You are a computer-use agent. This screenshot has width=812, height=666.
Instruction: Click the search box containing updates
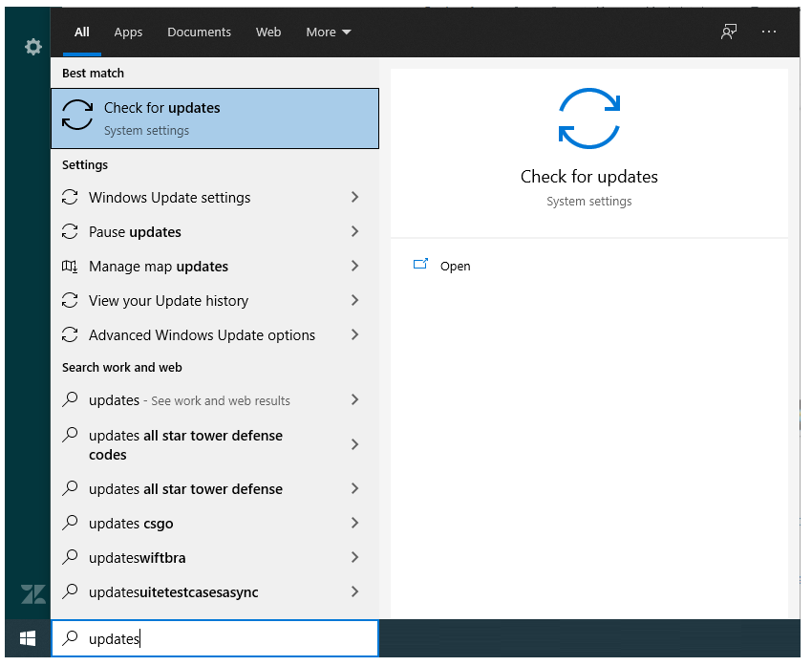(215, 638)
